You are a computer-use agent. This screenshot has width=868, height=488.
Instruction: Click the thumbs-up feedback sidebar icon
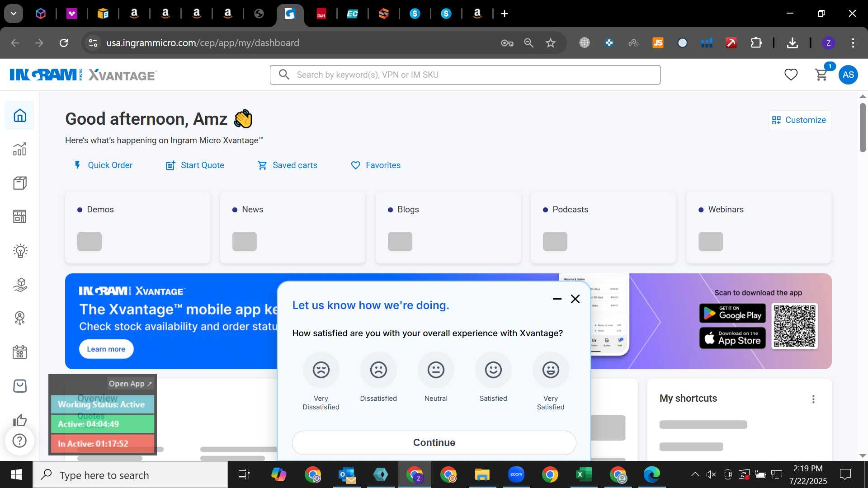pyautogui.click(x=20, y=420)
